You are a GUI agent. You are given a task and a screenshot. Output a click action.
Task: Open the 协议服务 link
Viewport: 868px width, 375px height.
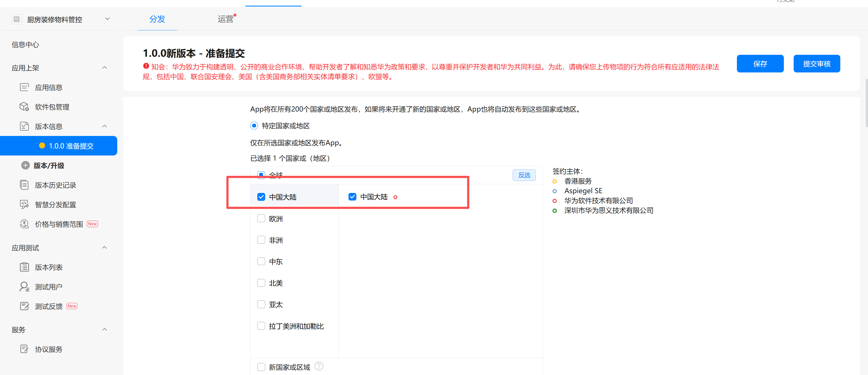[x=49, y=349]
